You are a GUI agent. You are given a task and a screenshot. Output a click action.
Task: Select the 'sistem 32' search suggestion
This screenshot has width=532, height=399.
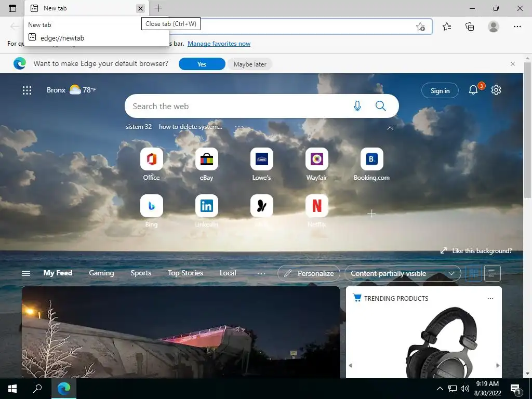coord(138,127)
